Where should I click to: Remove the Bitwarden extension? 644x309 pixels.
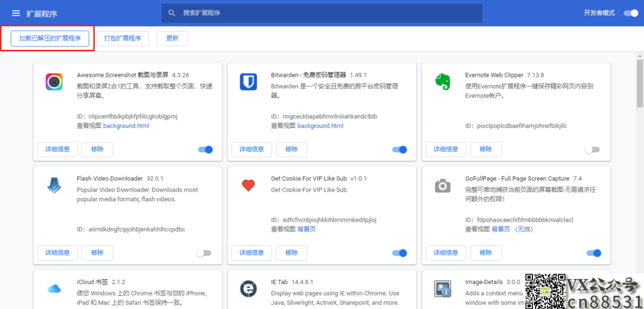(x=292, y=149)
